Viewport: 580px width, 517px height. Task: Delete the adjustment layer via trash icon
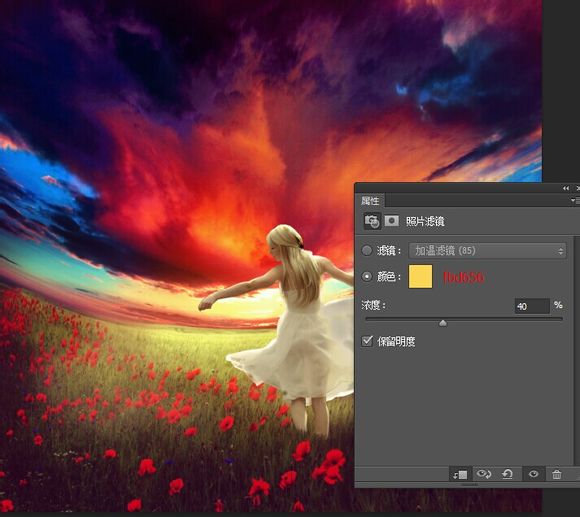(557, 474)
